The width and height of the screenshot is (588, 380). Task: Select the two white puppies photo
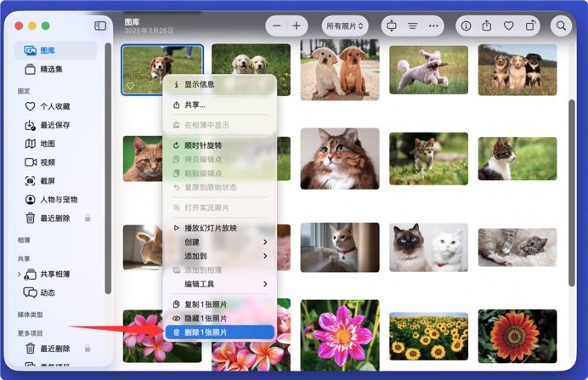point(252,59)
